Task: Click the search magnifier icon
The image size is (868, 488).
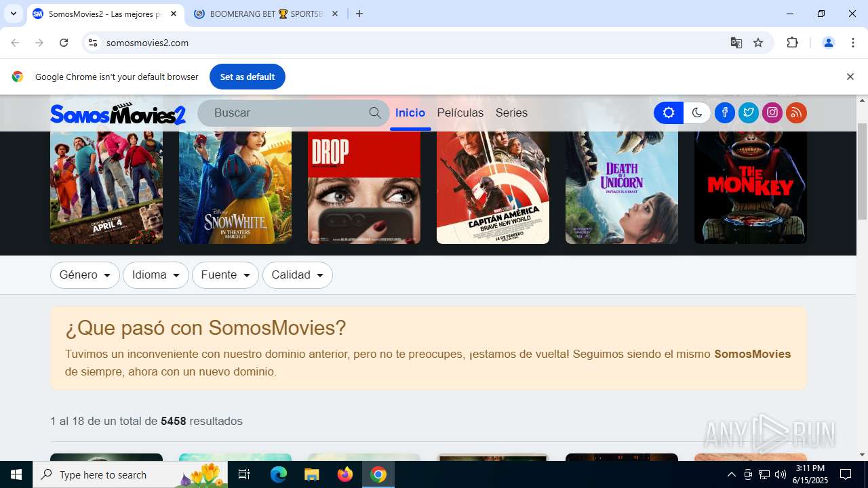Action: (x=375, y=113)
